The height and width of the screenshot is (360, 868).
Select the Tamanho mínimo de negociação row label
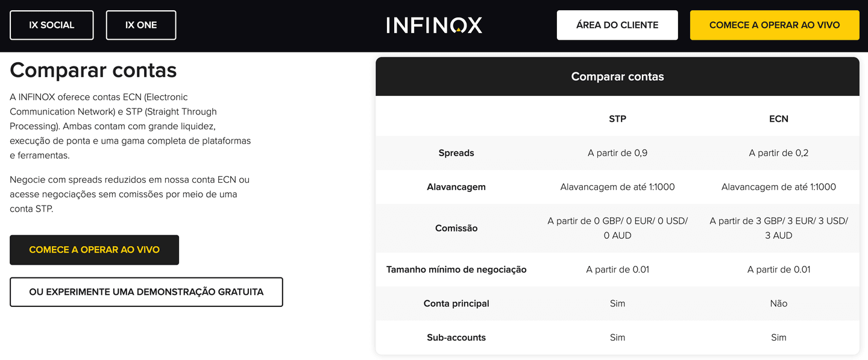456,270
